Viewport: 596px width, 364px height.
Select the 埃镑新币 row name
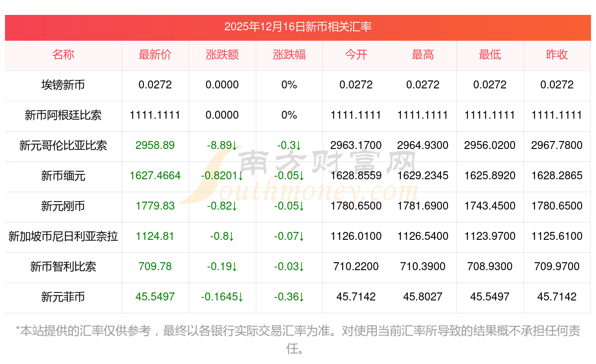pos(63,85)
